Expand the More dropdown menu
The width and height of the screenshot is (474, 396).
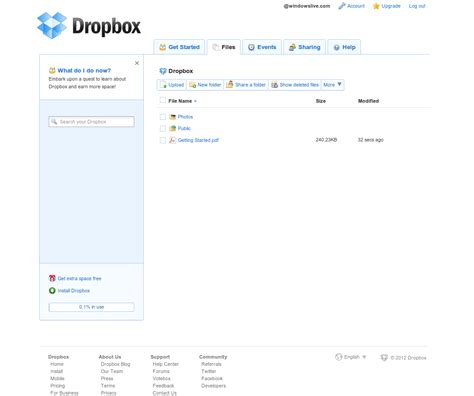pyautogui.click(x=332, y=85)
